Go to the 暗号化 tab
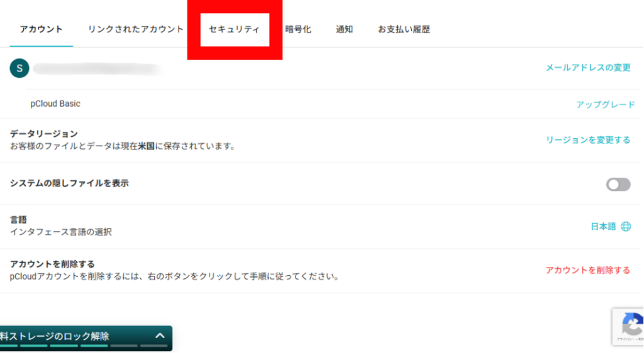This screenshot has height=353, width=644. point(298,30)
